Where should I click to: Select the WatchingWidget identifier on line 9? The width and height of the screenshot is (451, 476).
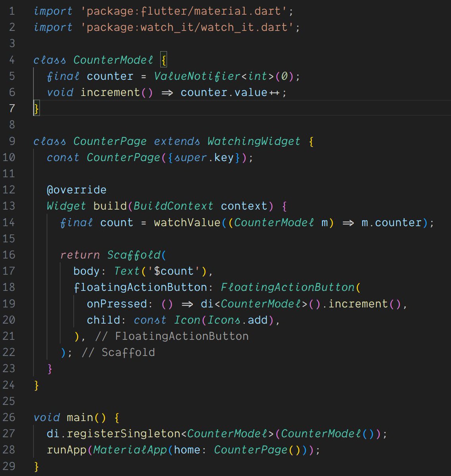tap(253, 141)
